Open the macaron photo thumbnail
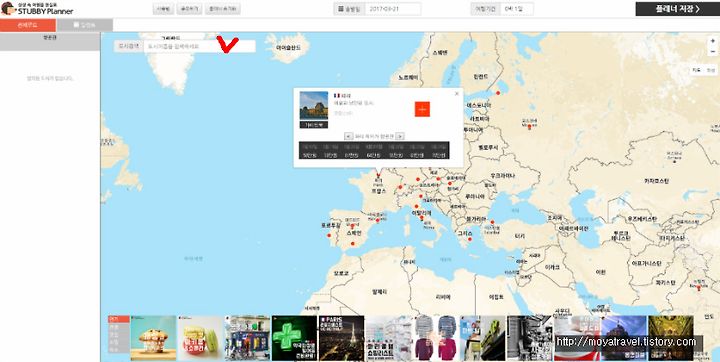 (x=200, y=338)
